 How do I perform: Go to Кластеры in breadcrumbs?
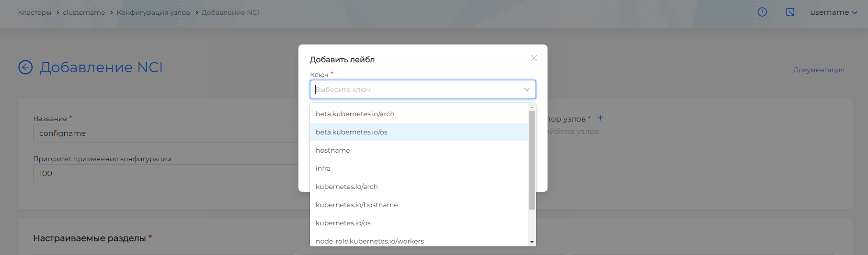[34, 12]
